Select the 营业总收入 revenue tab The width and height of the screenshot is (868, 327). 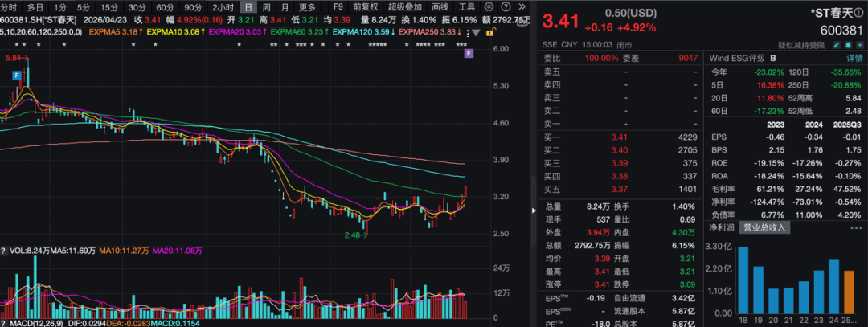(x=764, y=227)
